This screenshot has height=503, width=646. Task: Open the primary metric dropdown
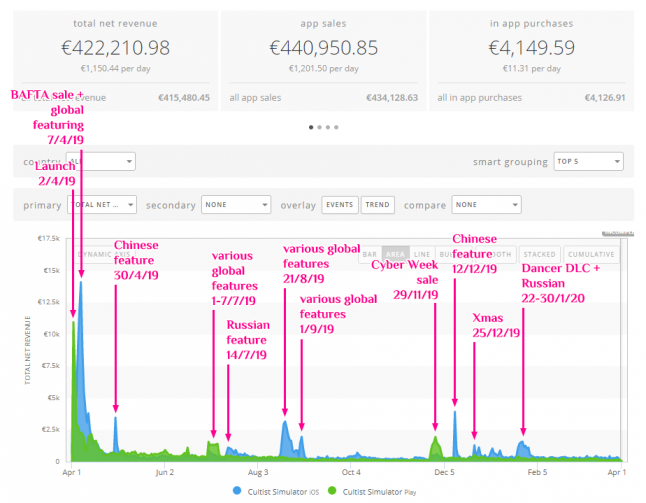tap(101, 205)
